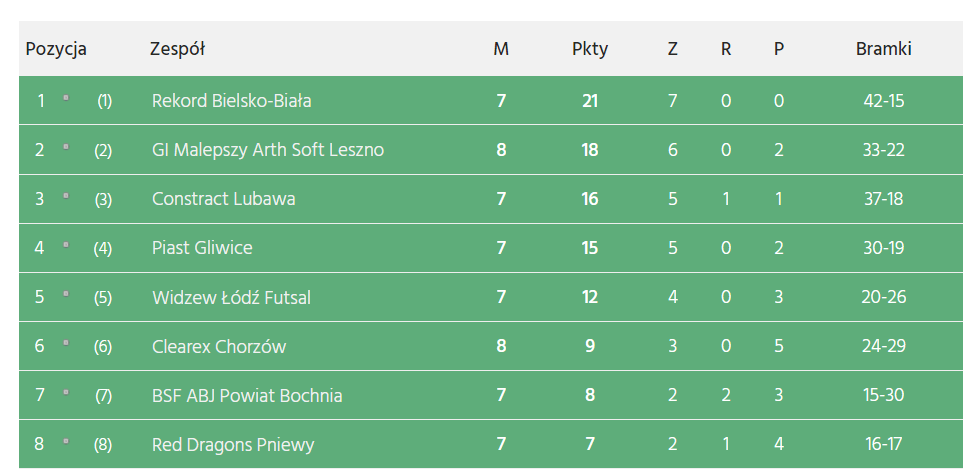Select the Constract Lubawa team name

tap(223, 199)
